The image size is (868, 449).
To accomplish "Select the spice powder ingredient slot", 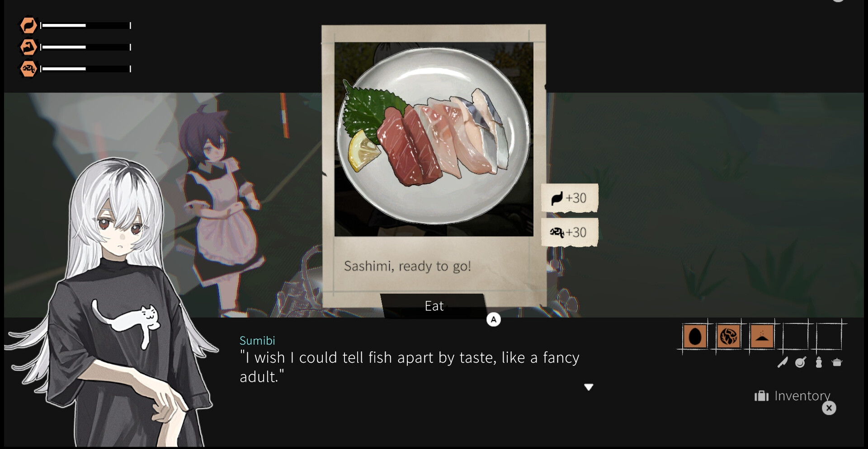I will click(x=762, y=336).
